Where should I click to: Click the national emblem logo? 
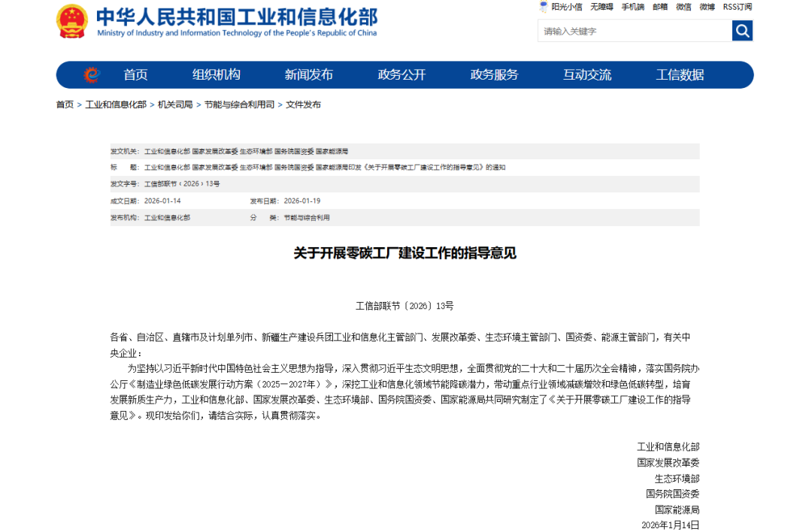click(72, 23)
